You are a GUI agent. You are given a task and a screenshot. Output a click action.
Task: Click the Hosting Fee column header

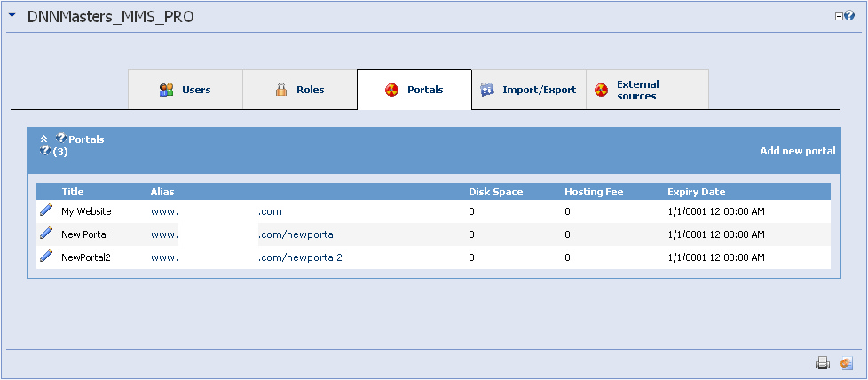594,192
